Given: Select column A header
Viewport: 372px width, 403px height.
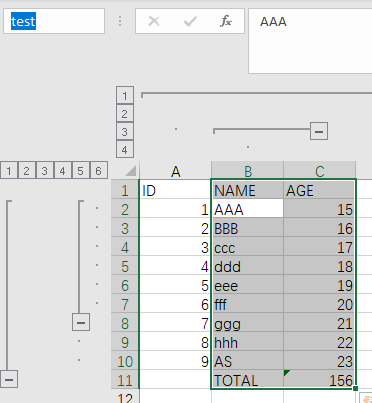Looking at the screenshot, I should coord(175,171).
